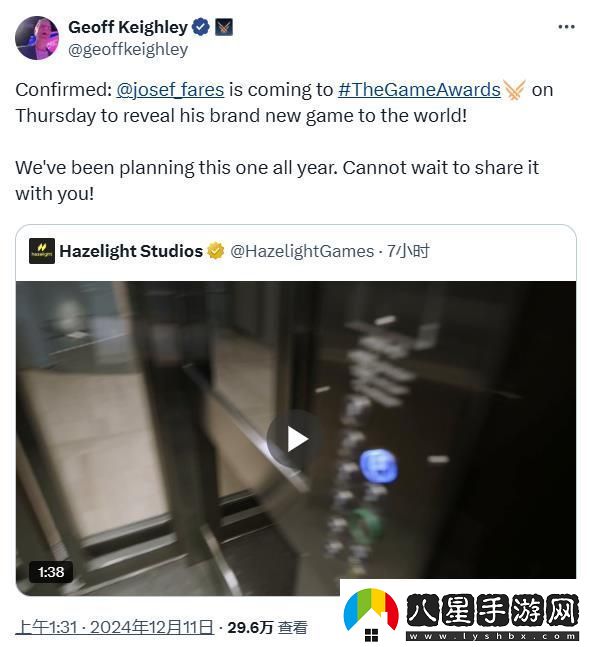Click the Geoff Keighley display name
Screen dimensions: 590x647
pyautogui.click(x=128, y=27)
